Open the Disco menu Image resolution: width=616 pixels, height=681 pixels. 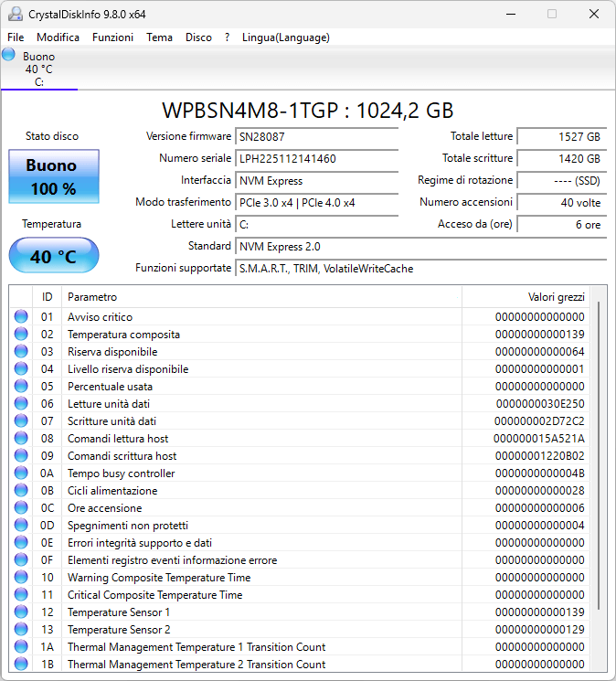198,37
